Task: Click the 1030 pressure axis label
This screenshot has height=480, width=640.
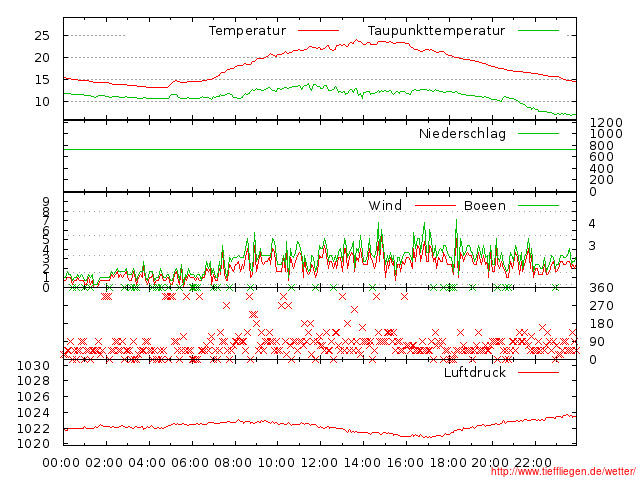Action: pyautogui.click(x=33, y=366)
